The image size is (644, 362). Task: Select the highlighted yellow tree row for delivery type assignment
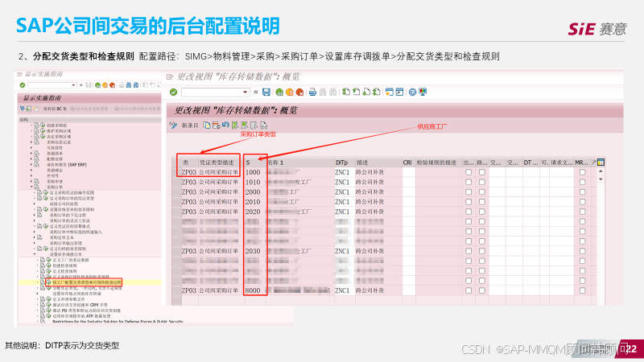[89, 282]
